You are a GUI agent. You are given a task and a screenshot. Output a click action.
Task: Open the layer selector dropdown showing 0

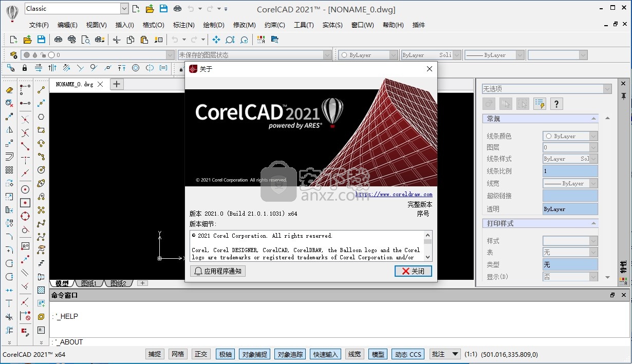click(171, 55)
